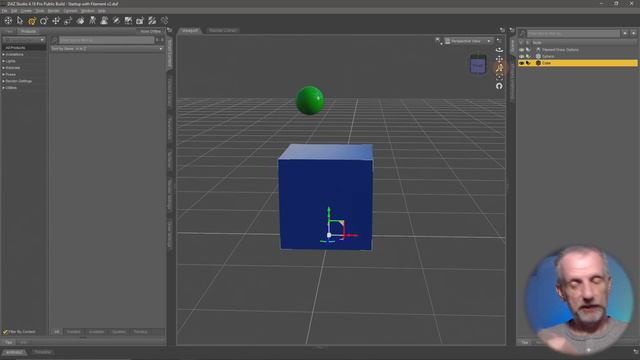
Task: Open the Create menu
Action: click(x=26, y=11)
